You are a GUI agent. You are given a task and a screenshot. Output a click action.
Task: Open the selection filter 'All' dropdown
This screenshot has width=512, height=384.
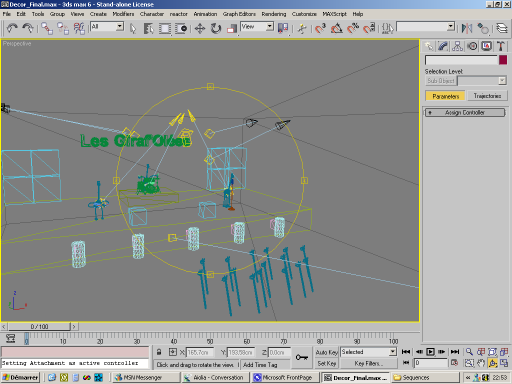click(120, 26)
